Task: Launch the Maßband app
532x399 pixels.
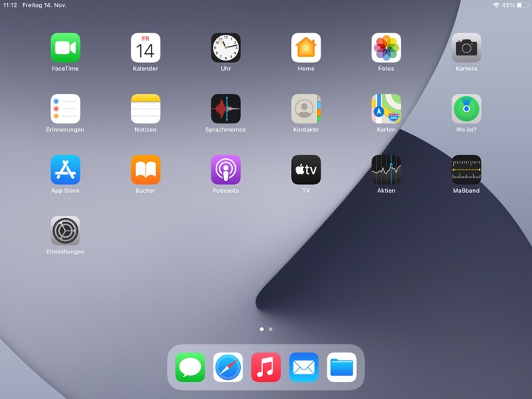Action: pos(466,170)
